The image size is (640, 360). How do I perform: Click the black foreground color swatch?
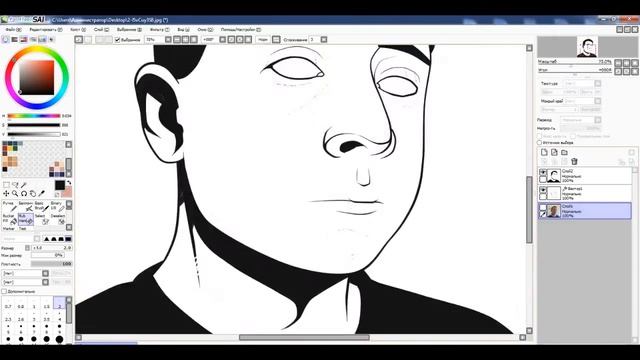point(60,185)
